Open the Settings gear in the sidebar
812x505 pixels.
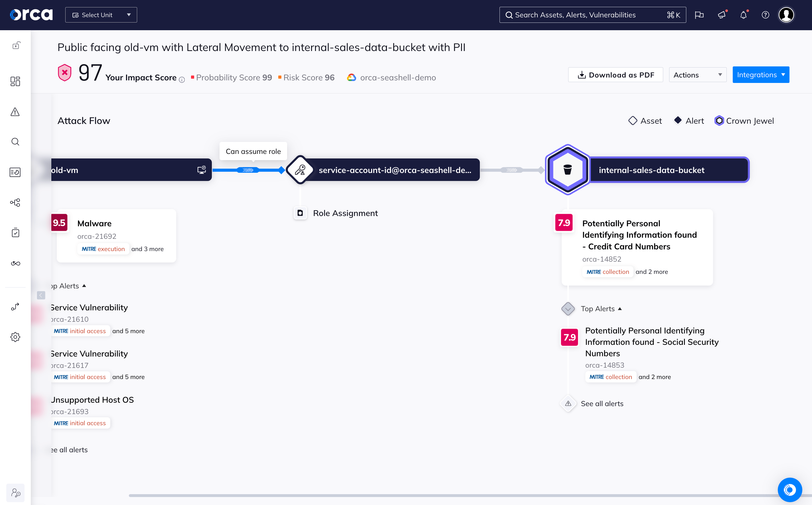tap(15, 337)
